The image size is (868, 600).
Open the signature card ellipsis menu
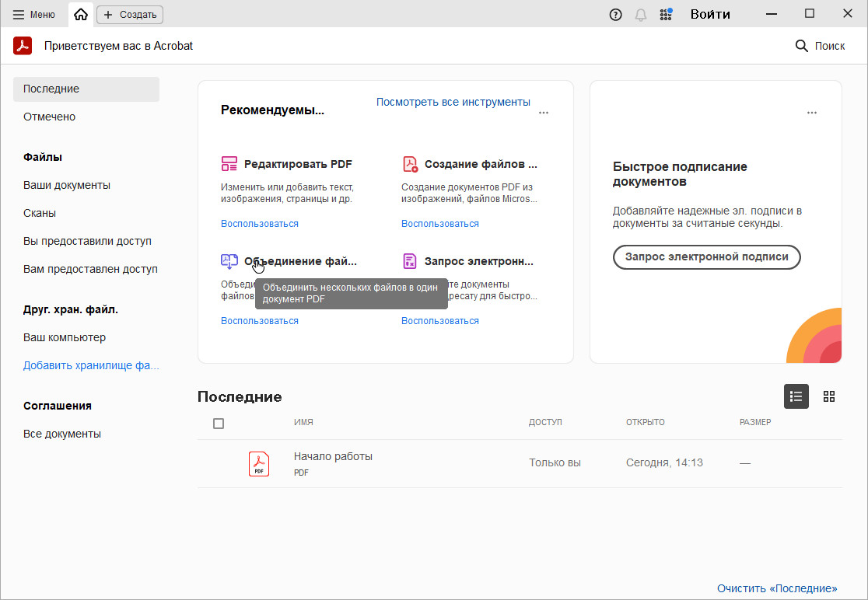pos(812,113)
